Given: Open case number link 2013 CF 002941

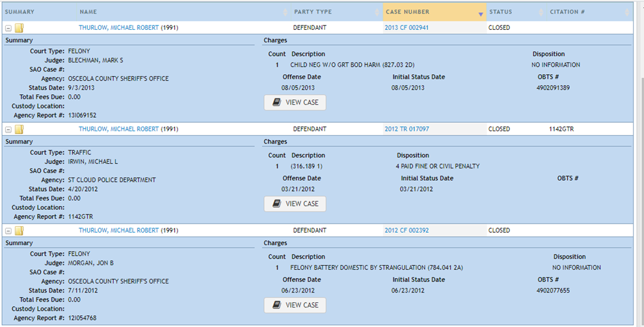Looking at the screenshot, I should click(x=407, y=28).
